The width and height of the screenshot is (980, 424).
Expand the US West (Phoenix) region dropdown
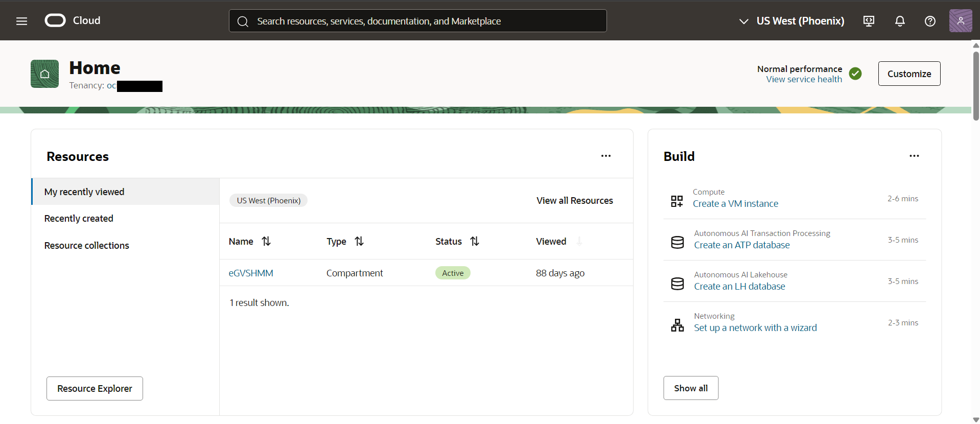click(x=791, y=21)
